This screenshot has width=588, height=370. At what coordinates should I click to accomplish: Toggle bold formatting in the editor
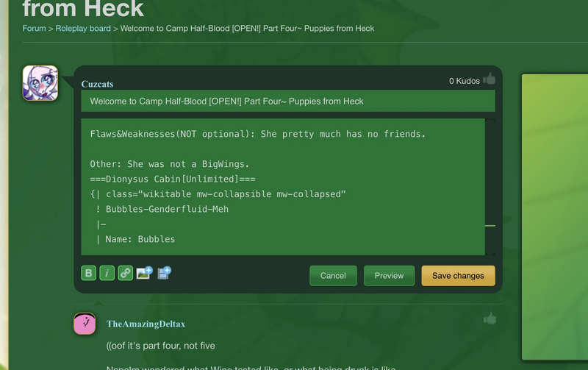[88, 273]
